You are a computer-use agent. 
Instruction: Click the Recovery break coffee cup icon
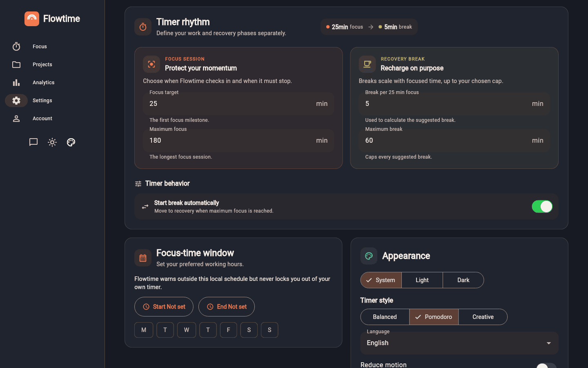tap(367, 64)
